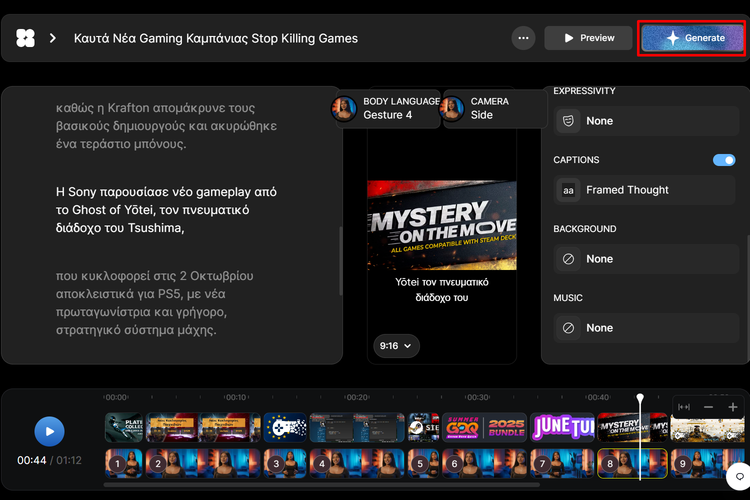Image resolution: width=750 pixels, height=500 pixels.
Task: Click the Summer GDQ 2025 Bundle media clip
Action: click(x=484, y=427)
